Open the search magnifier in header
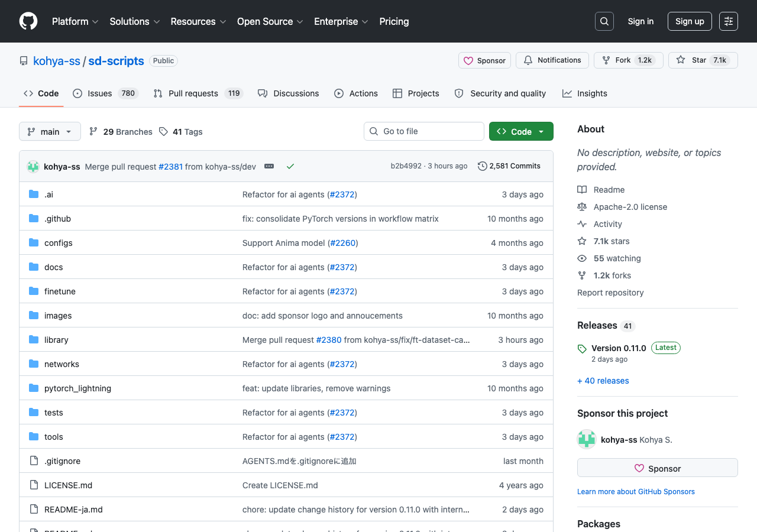 pyautogui.click(x=604, y=21)
